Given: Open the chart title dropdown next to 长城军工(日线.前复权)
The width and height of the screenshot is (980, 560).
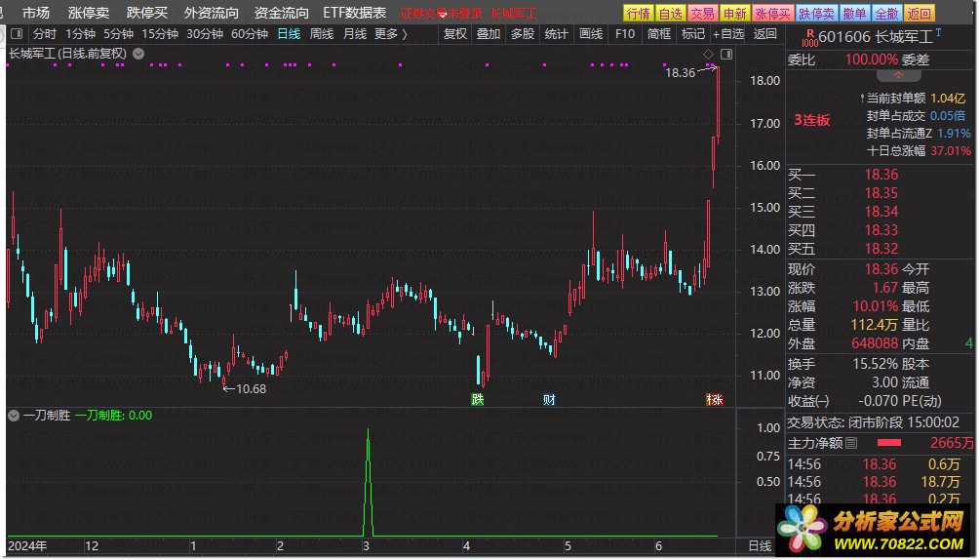Looking at the screenshot, I should tap(138, 54).
